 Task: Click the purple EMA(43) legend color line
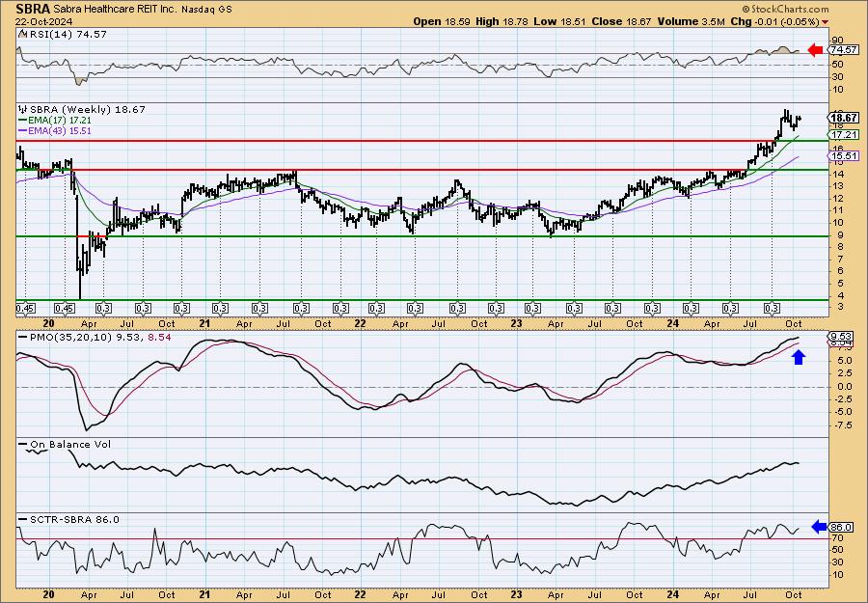pos(22,130)
